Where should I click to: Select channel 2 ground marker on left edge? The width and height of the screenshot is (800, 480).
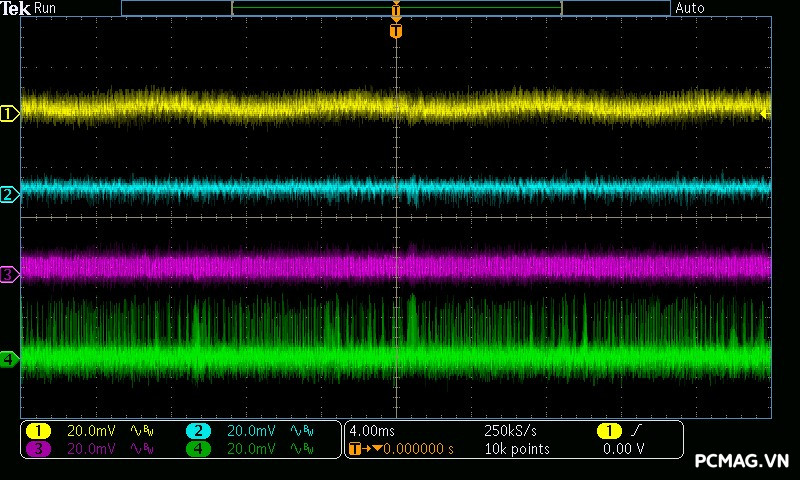[9, 194]
